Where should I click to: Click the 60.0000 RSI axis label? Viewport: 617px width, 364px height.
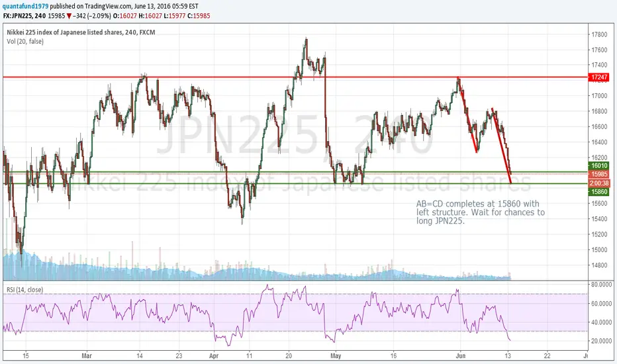(x=601, y=303)
